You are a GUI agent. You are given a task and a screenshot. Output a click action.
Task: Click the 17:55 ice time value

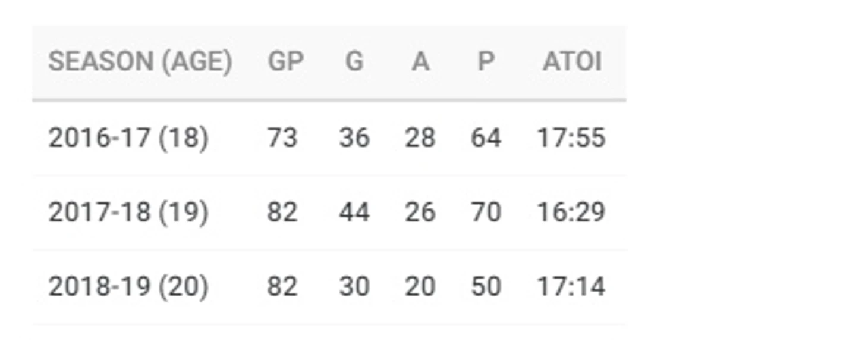[x=571, y=138]
